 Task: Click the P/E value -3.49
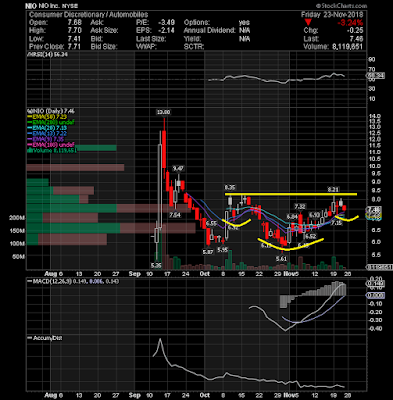pos(167,22)
